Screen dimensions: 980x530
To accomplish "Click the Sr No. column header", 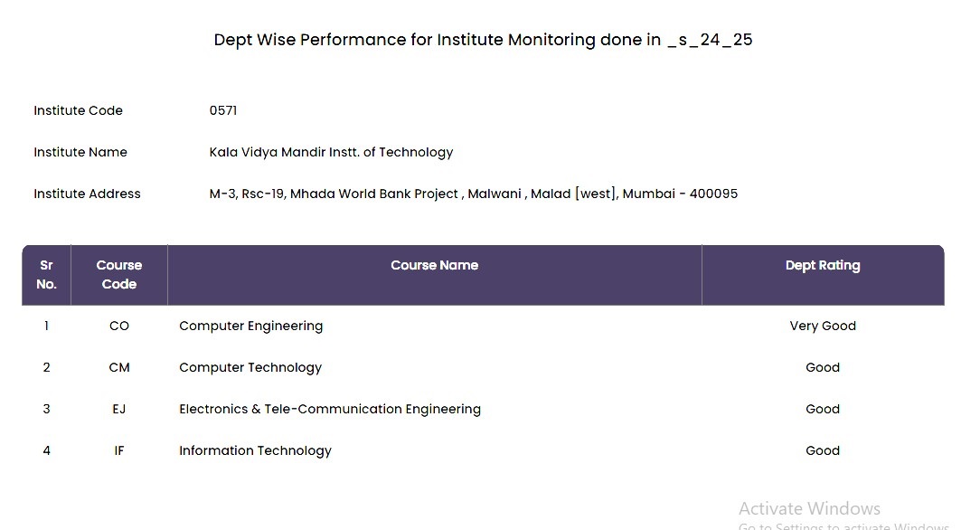I will tap(46, 274).
